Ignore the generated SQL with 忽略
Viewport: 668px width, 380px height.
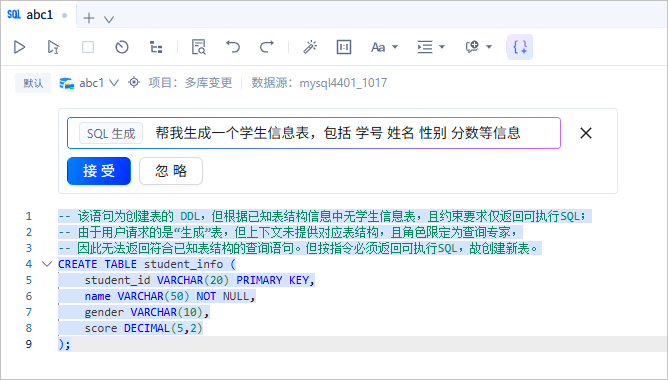point(171,171)
